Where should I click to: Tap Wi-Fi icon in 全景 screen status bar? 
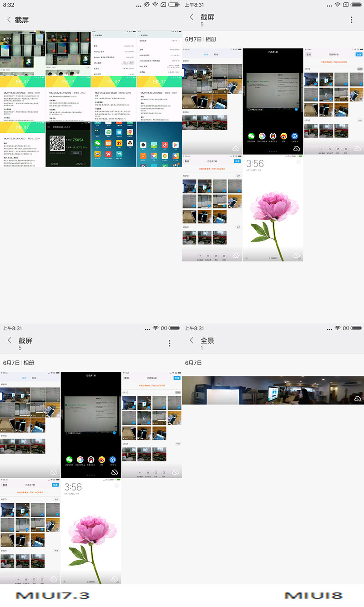338,328
